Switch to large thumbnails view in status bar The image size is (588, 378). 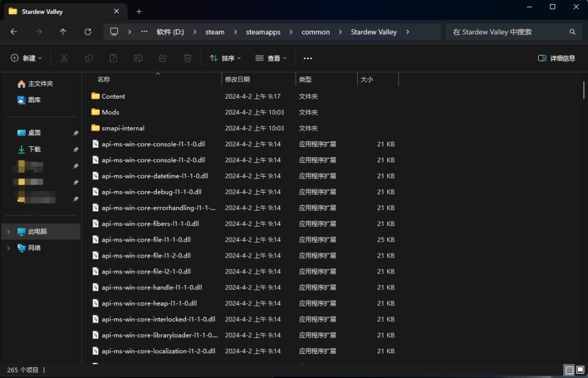pyautogui.click(x=580, y=370)
